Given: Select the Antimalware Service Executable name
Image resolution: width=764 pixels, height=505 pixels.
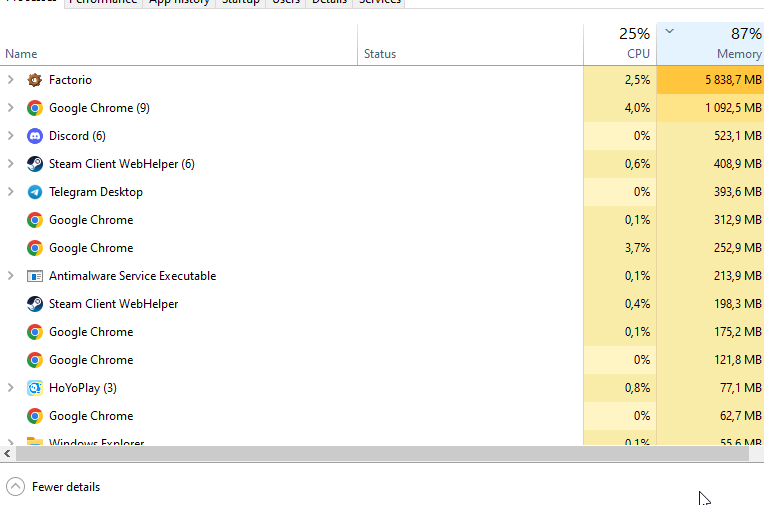Looking at the screenshot, I should 133,276.
